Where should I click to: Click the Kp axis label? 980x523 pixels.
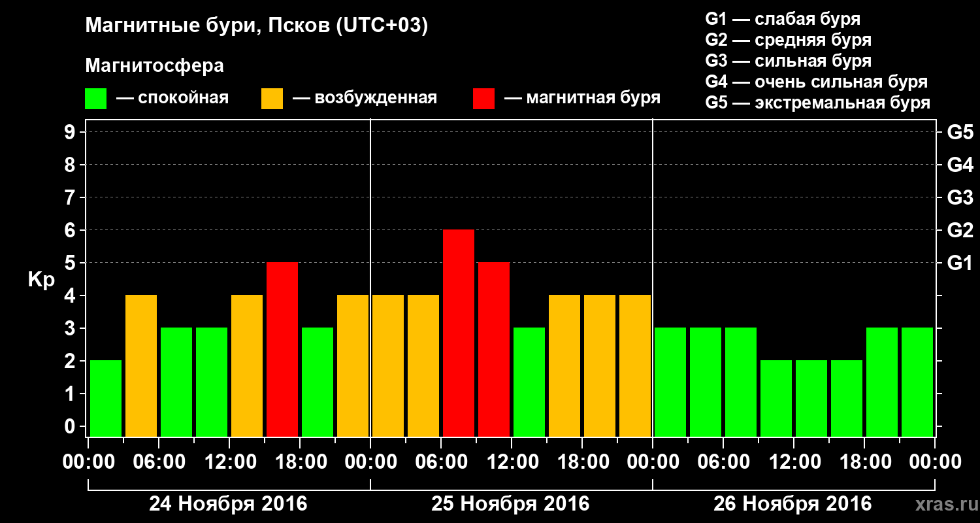[x=41, y=280]
